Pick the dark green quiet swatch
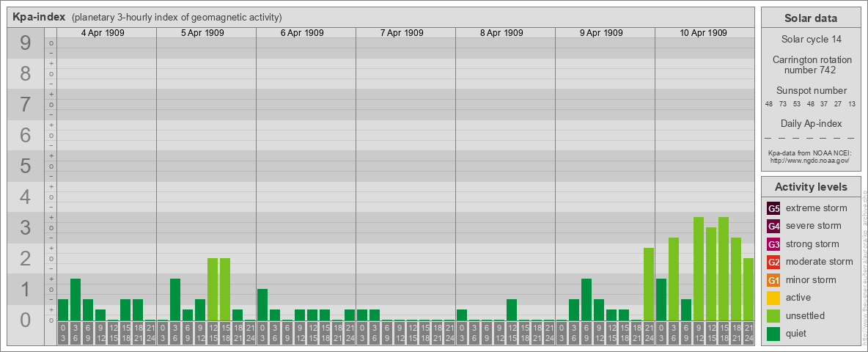This screenshot has width=868, height=352. coord(773,334)
